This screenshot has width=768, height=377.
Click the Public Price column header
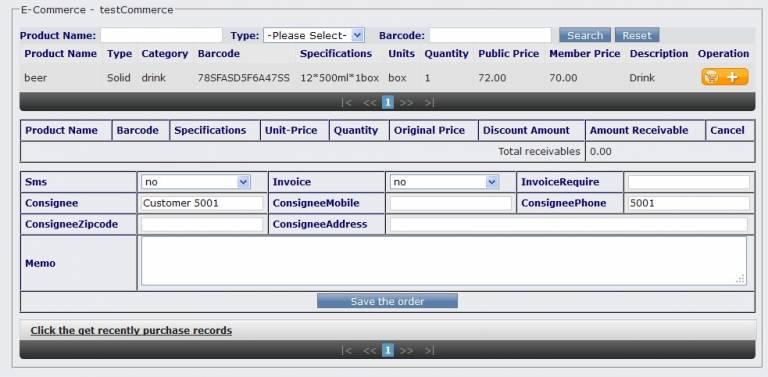(x=508, y=53)
